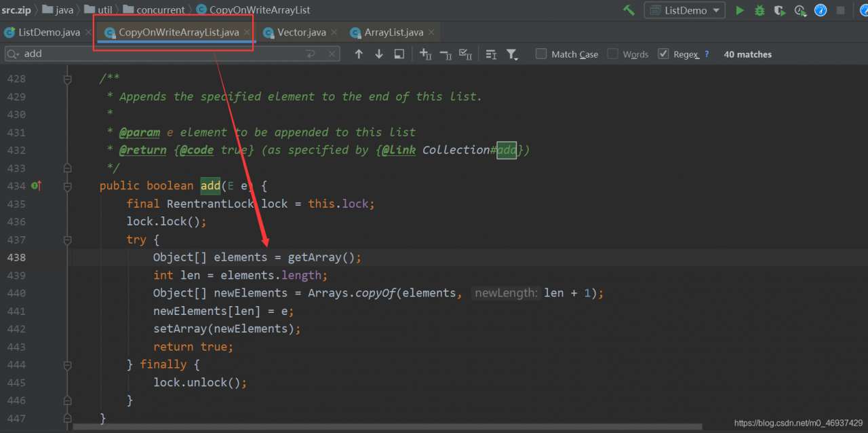Click concurrent folder breadcrumb
Screen dimensions: 868x433
click(154, 10)
